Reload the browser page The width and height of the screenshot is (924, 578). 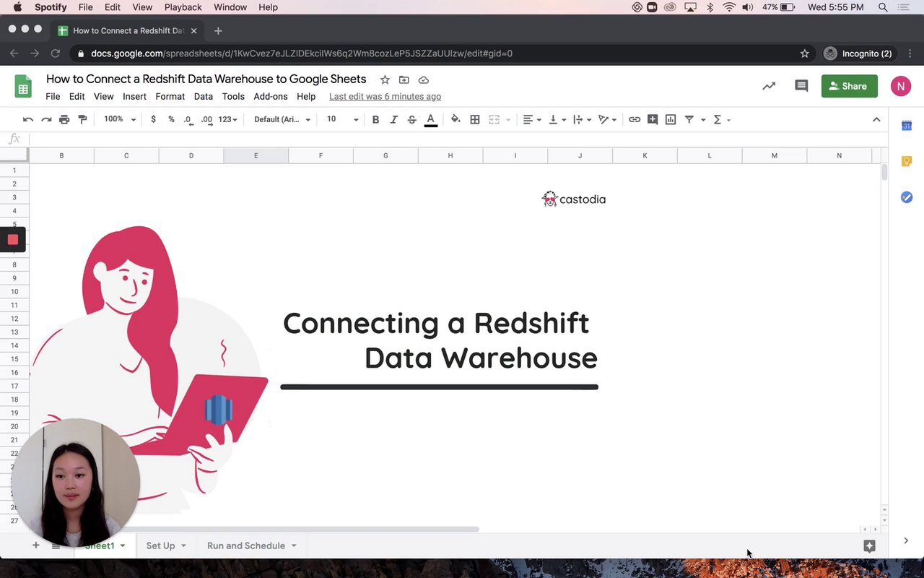coord(55,53)
